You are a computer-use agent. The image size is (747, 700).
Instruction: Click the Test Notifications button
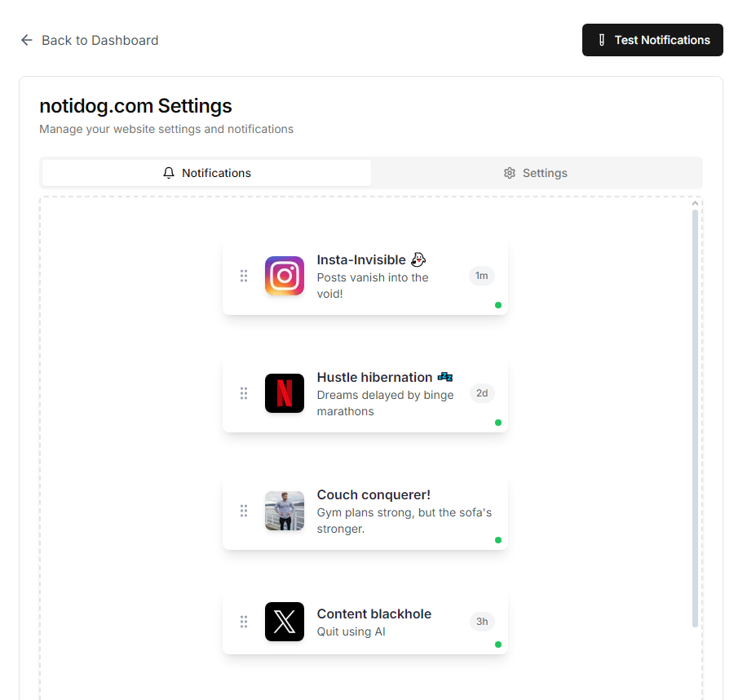tap(652, 40)
